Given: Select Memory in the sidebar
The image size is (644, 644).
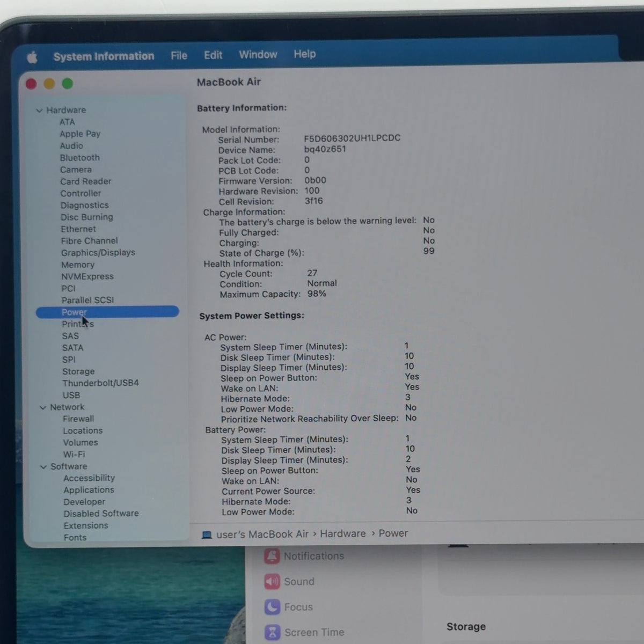Looking at the screenshot, I should pyautogui.click(x=78, y=265).
